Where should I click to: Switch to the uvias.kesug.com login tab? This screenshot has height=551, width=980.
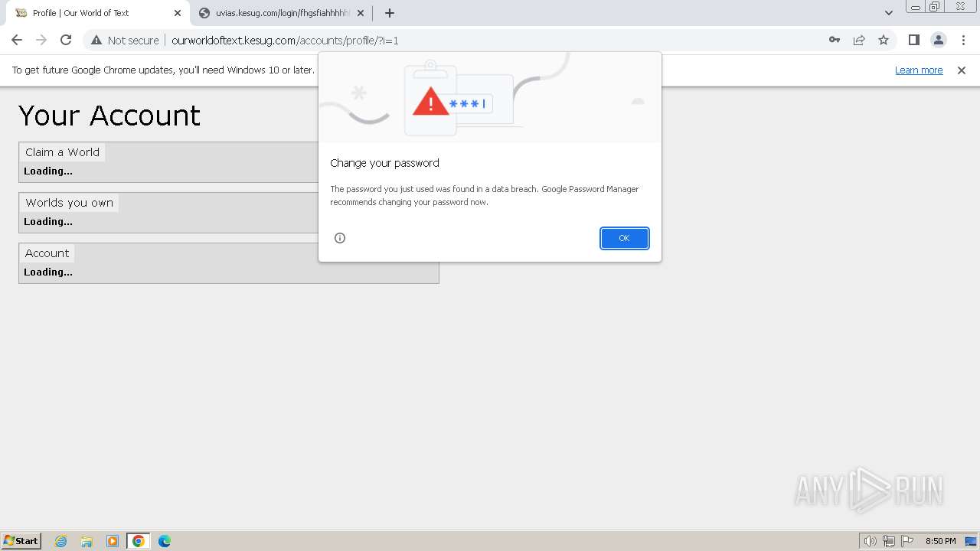click(280, 13)
